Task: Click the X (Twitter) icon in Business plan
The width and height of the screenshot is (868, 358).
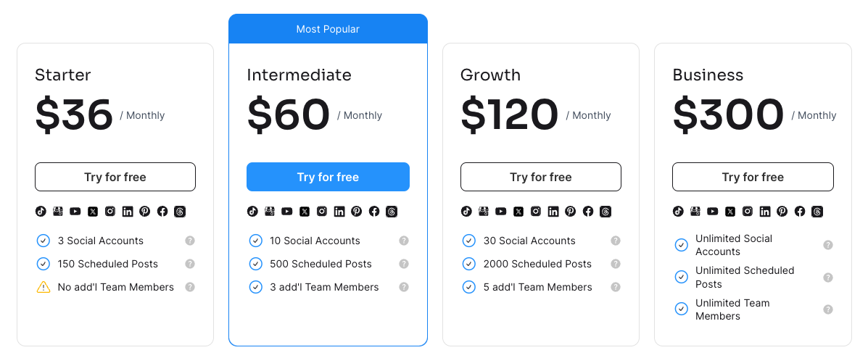Action: tap(730, 212)
